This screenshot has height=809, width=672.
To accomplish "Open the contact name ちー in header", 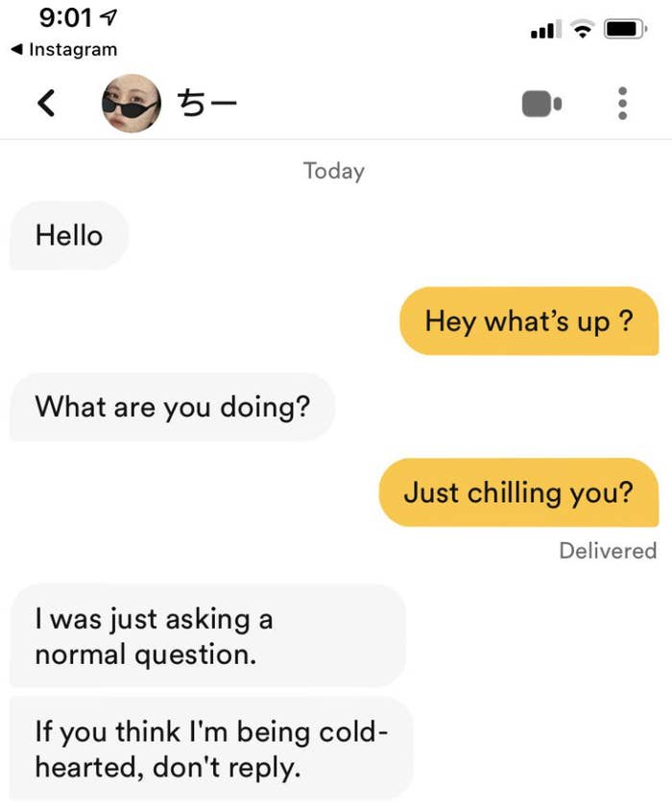I will [206, 104].
